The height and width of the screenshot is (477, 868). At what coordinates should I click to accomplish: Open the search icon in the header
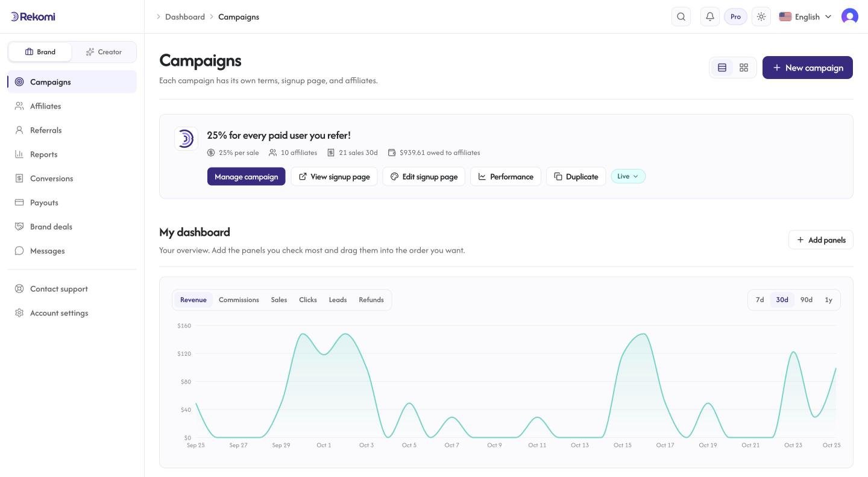(x=681, y=17)
